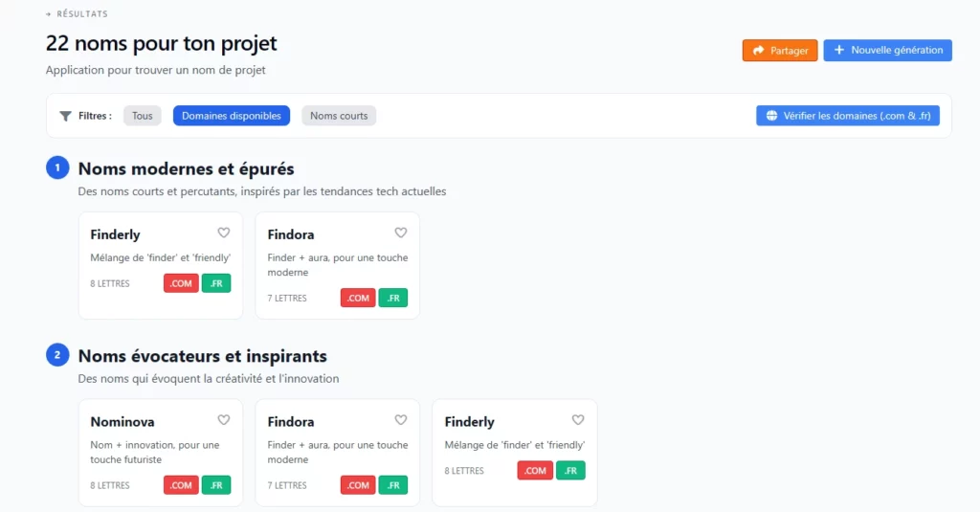Click the number 2 section badge

[x=57, y=356]
